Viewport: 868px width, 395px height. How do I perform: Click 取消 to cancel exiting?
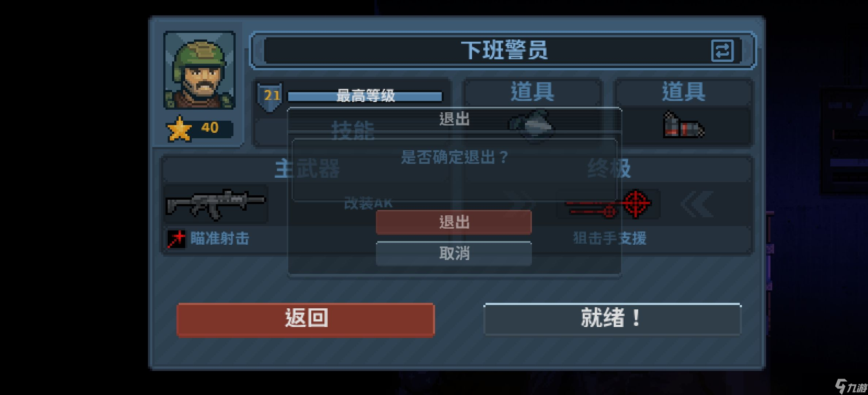click(454, 253)
